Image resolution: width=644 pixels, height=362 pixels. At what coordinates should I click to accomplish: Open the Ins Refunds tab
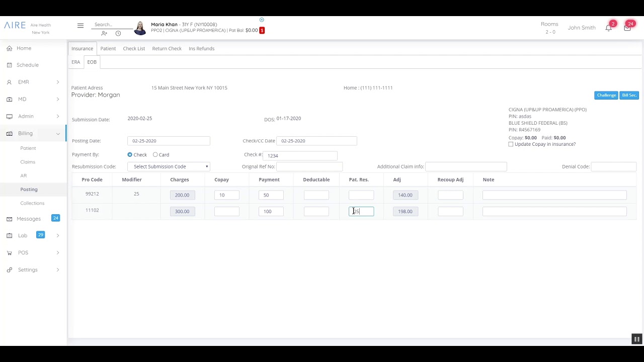201,49
